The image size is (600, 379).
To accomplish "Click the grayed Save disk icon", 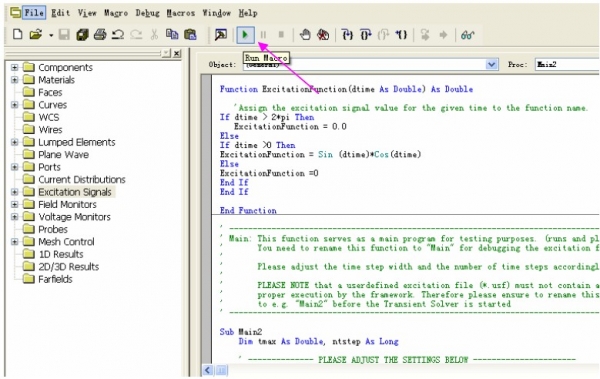I will [x=64, y=35].
